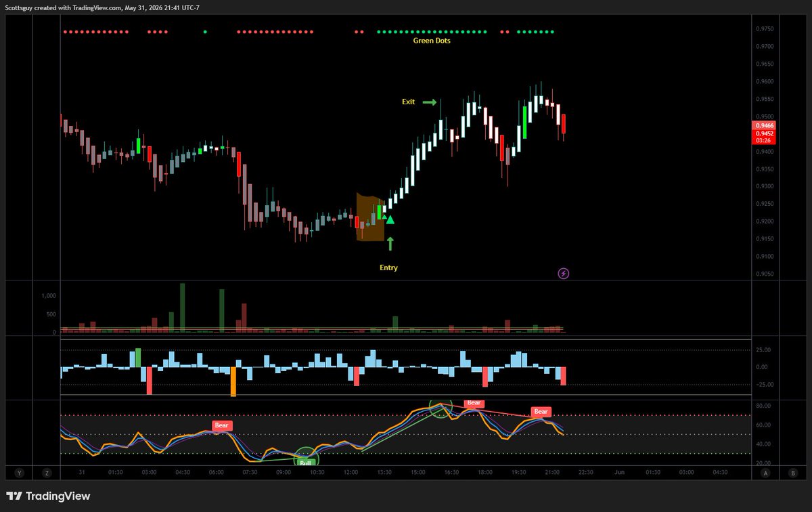Click the 31 date label on time axis

[82, 473]
